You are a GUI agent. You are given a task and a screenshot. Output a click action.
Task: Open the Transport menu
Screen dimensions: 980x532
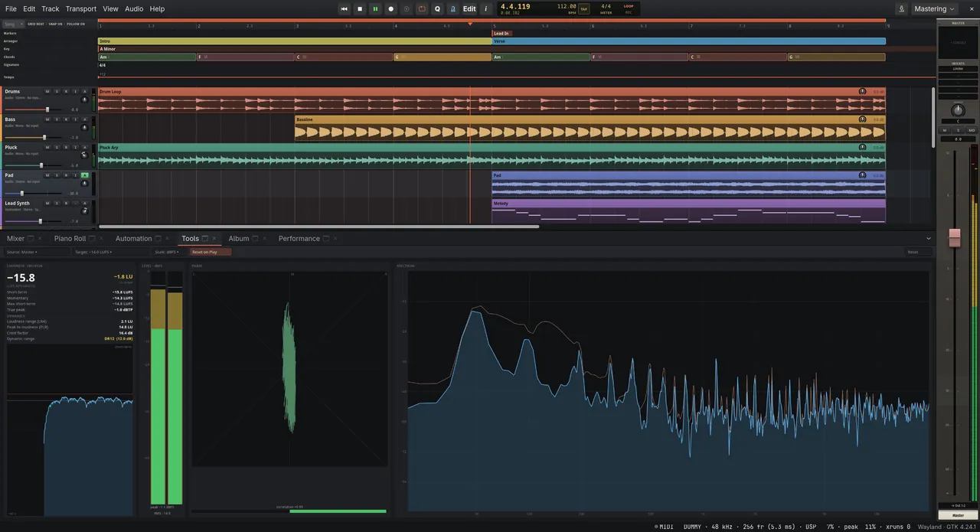coord(81,9)
